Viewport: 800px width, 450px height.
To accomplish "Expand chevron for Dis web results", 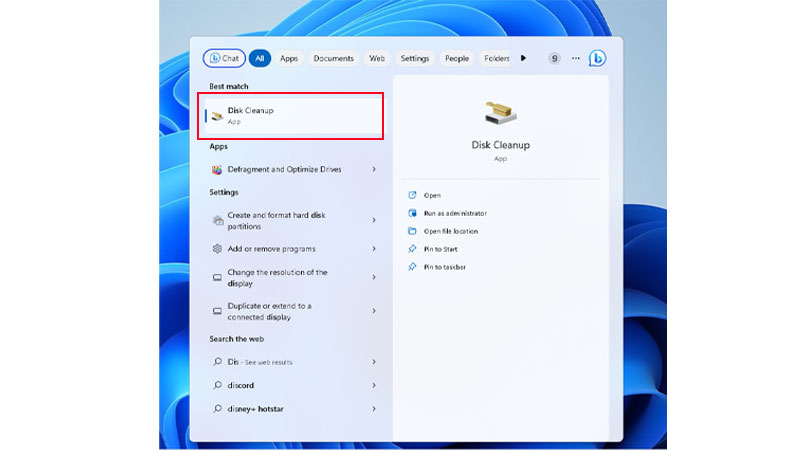I will [374, 362].
